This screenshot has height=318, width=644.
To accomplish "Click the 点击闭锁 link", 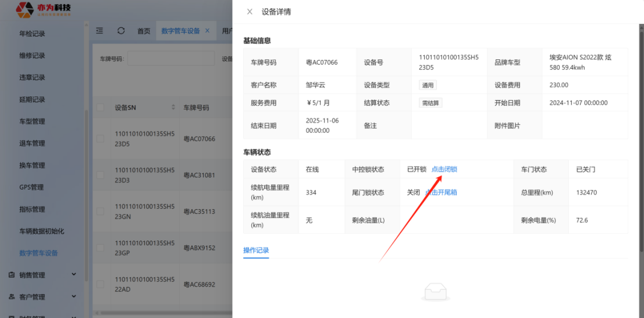I will [x=444, y=169].
